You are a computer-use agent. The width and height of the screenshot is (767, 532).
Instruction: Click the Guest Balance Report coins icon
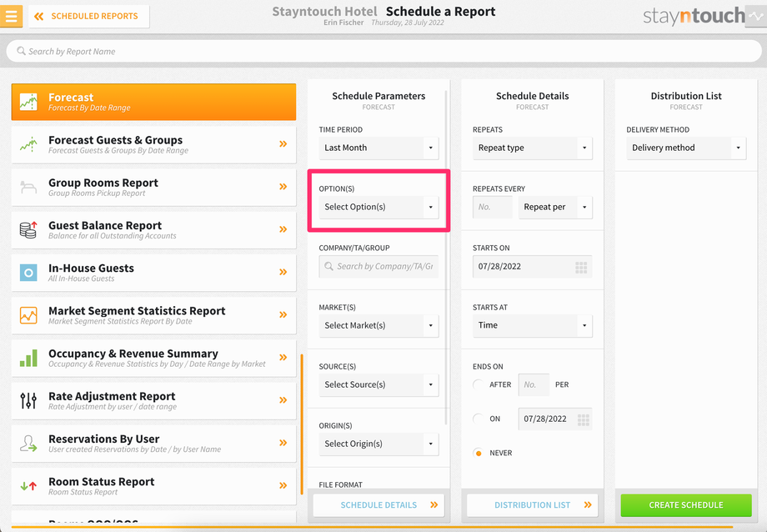click(28, 229)
